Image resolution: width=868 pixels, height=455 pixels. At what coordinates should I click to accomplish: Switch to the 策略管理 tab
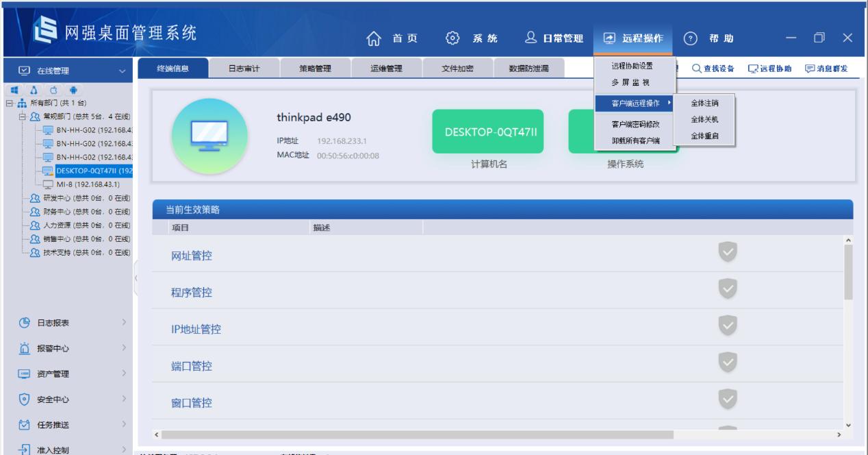316,68
